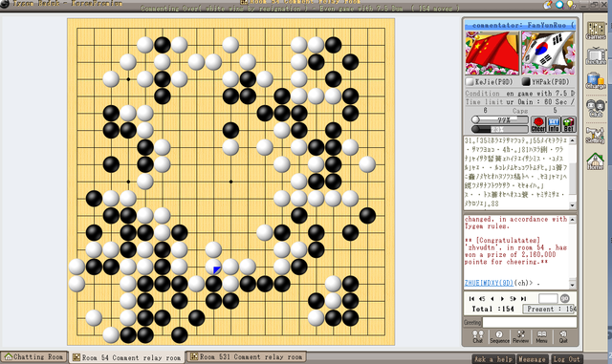Click commentary panel scroll-down arrow

pyautogui.click(x=573, y=205)
